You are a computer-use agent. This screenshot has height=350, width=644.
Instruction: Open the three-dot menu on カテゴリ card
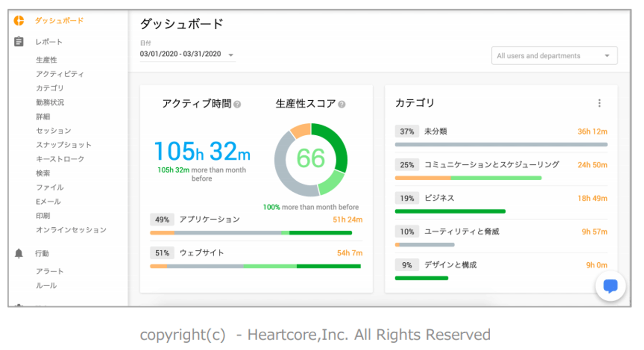(x=599, y=103)
